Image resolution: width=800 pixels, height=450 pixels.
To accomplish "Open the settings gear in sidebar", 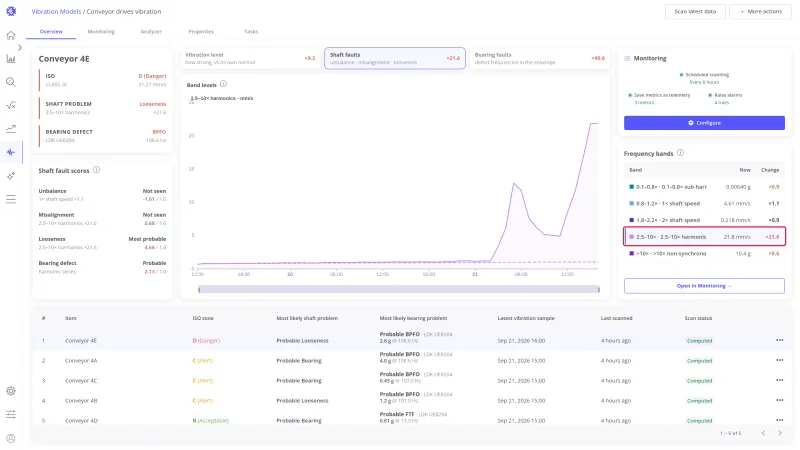I will click(11, 391).
